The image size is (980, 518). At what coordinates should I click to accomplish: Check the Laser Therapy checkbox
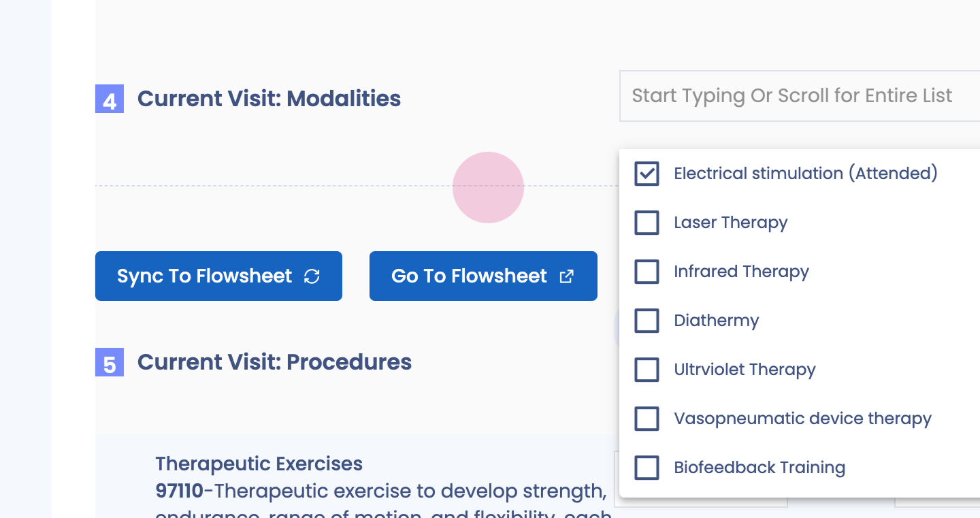click(x=647, y=223)
